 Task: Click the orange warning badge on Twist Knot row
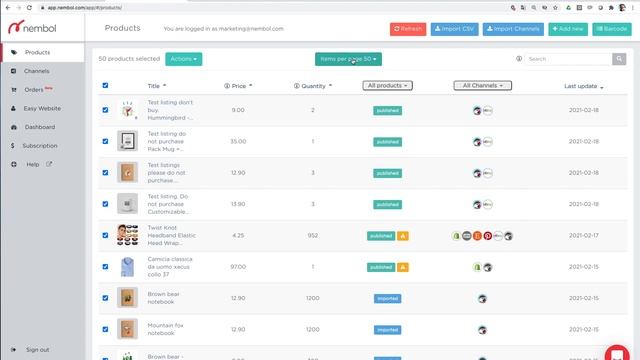click(x=403, y=236)
